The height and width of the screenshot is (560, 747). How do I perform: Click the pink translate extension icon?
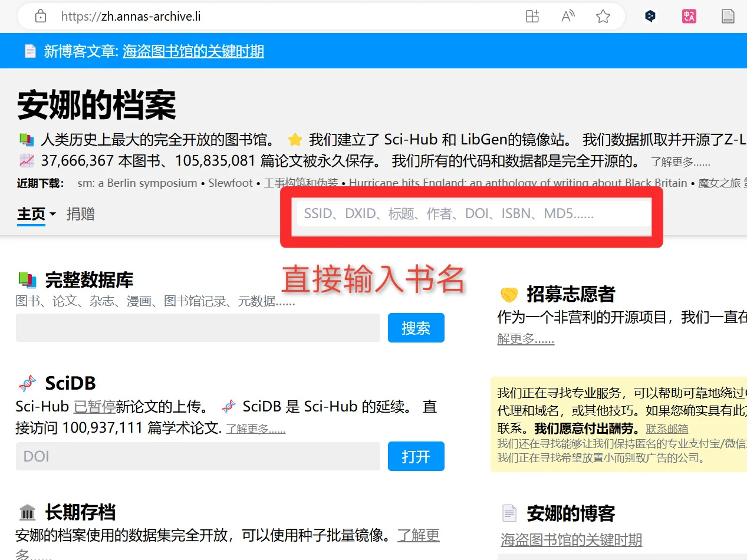click(x=689, y=17)
